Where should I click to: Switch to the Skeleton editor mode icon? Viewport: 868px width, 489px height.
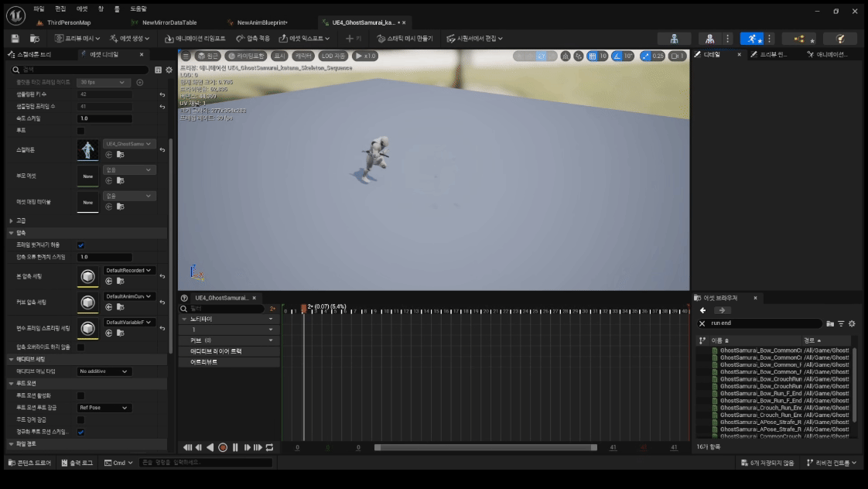coord(674,38)
